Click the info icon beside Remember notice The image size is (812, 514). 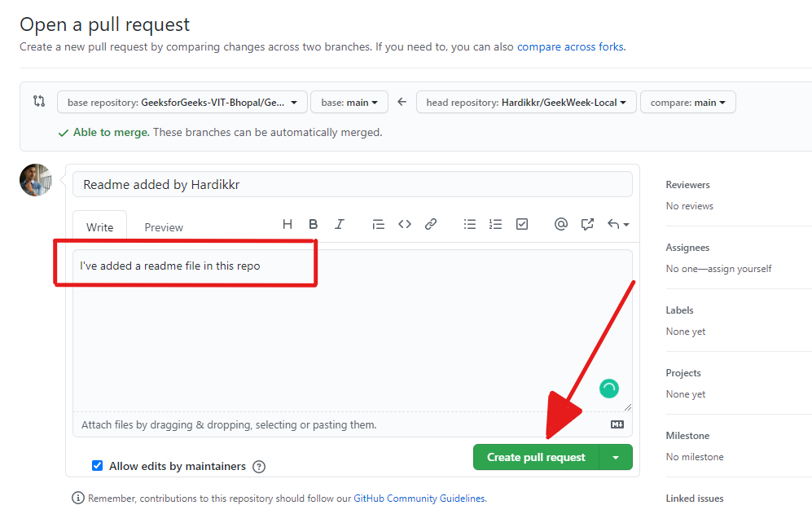(77, 498)
